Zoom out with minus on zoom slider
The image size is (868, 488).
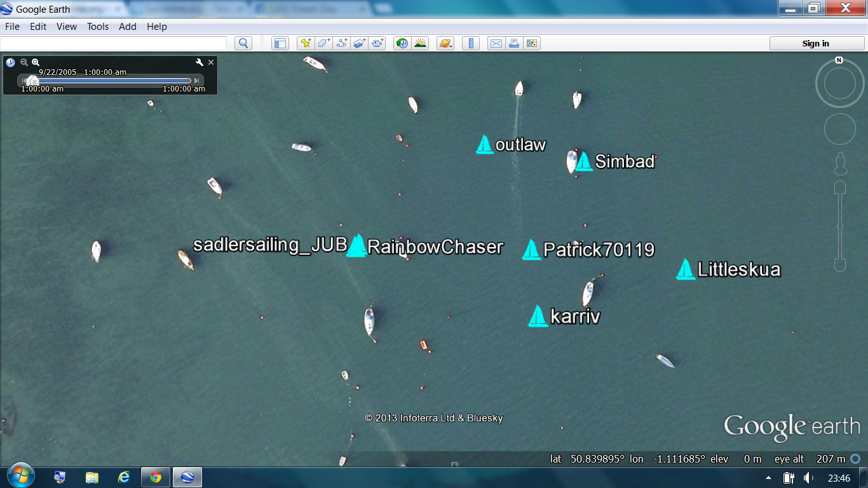pyautogui.click(x=840, y=265)
